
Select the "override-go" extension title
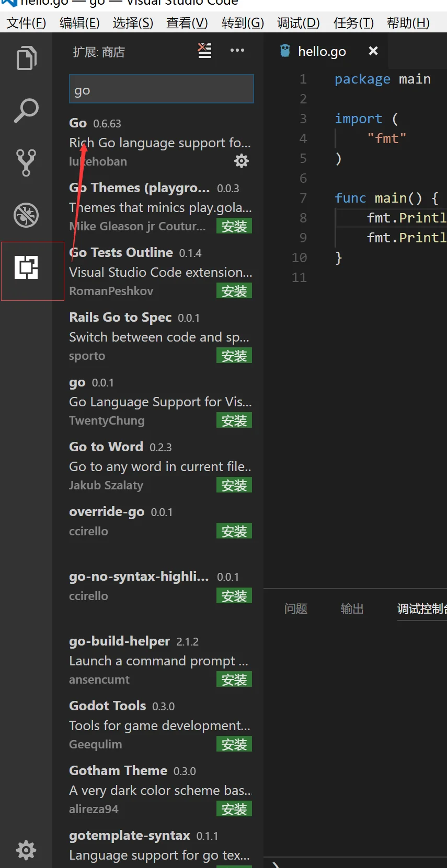coord(107,512)
